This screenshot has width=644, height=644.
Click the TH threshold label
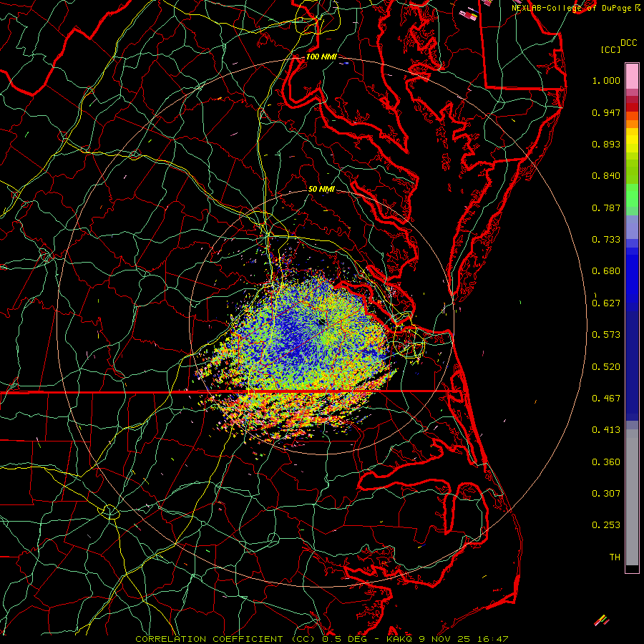click(615, 557)
